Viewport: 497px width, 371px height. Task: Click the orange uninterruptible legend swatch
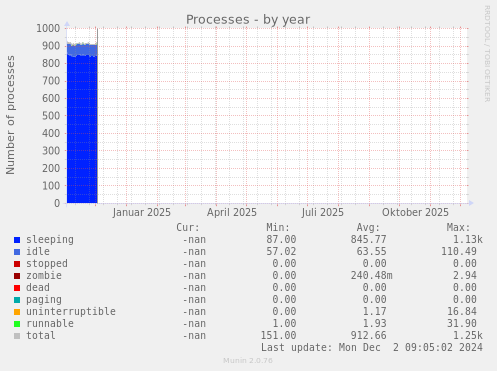pyautogui.click(x=17, y=312)
